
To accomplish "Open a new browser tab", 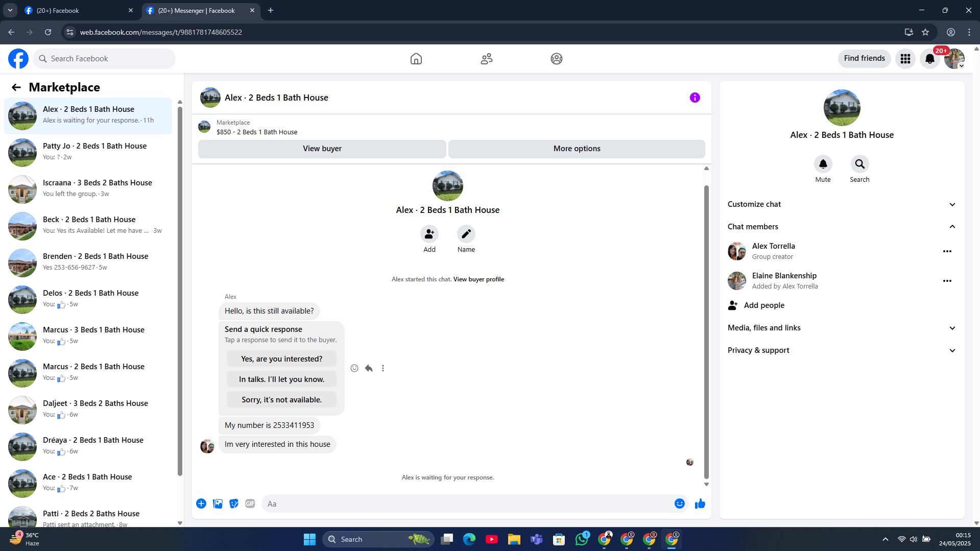I will point(271,10).
